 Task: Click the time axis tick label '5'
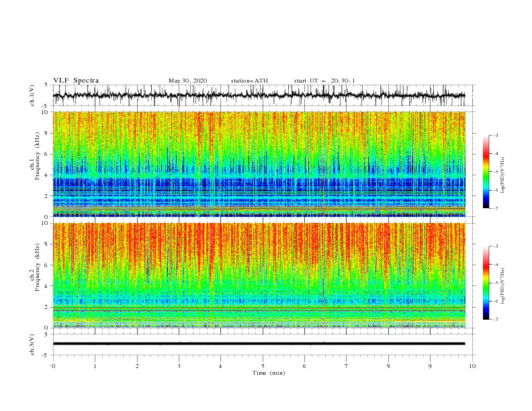[x=263, y=366]
